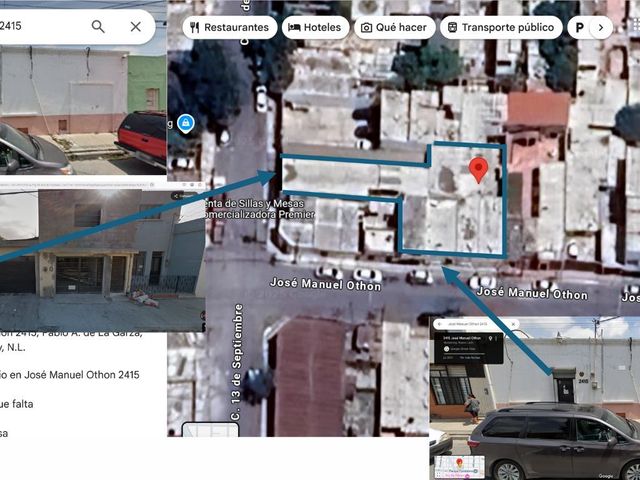Viewport: 640px width, 480px height.
Task: Open the Qué hacer category chip
Action: coord(394,27)
